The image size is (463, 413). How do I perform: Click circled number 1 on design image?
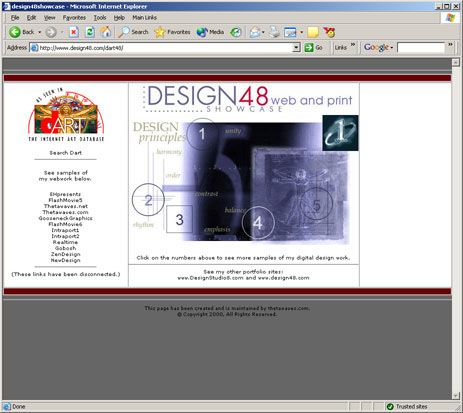202,134
